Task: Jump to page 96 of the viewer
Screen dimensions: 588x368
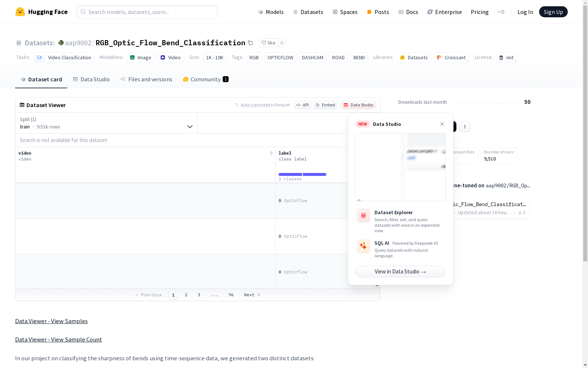Action: click(231, 295)
